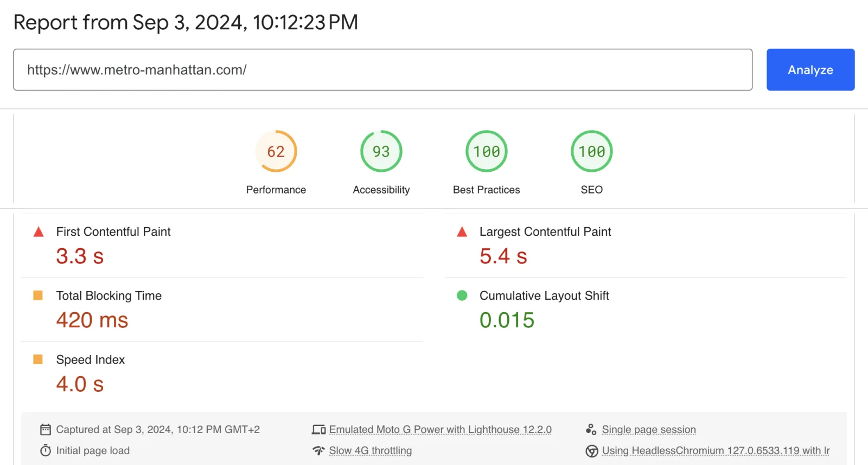Select the SEO score gauge showing 100
Screen dimensions: 868x465
pyautogui.click(x=592, y=151)
